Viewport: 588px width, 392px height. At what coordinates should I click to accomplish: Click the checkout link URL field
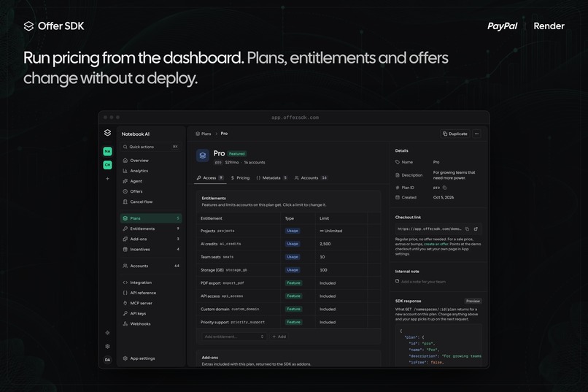(438, 228)
